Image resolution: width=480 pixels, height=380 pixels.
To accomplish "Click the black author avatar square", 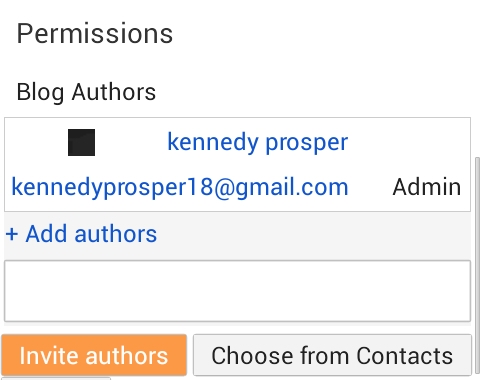I will [x=81, y=142].
